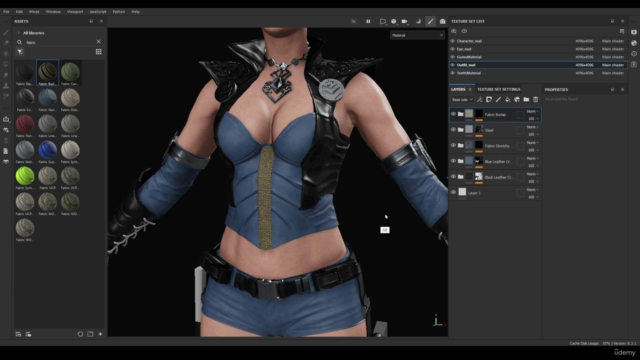Viewport: 640px width, 360px height.
Task: Open blend mode dropdown for Black Leather layer
Action: tap(532, 174)
